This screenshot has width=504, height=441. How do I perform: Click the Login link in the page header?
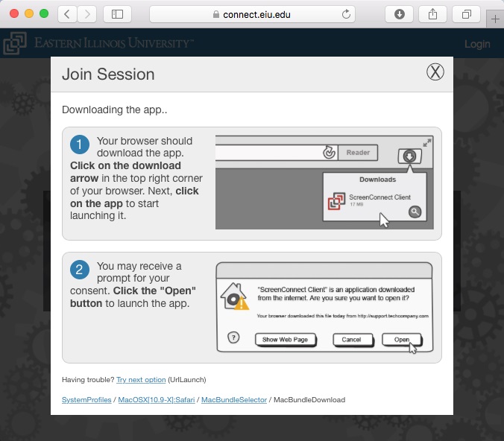pyautogui.click(x=477, y=44)
